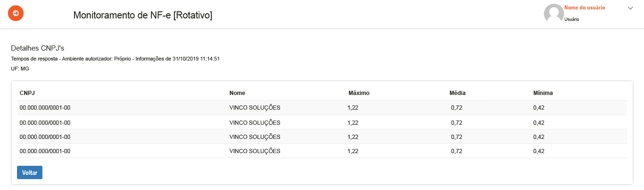
Task: Select the CNPJ cell in the fourth row
Action: point(45,151)
